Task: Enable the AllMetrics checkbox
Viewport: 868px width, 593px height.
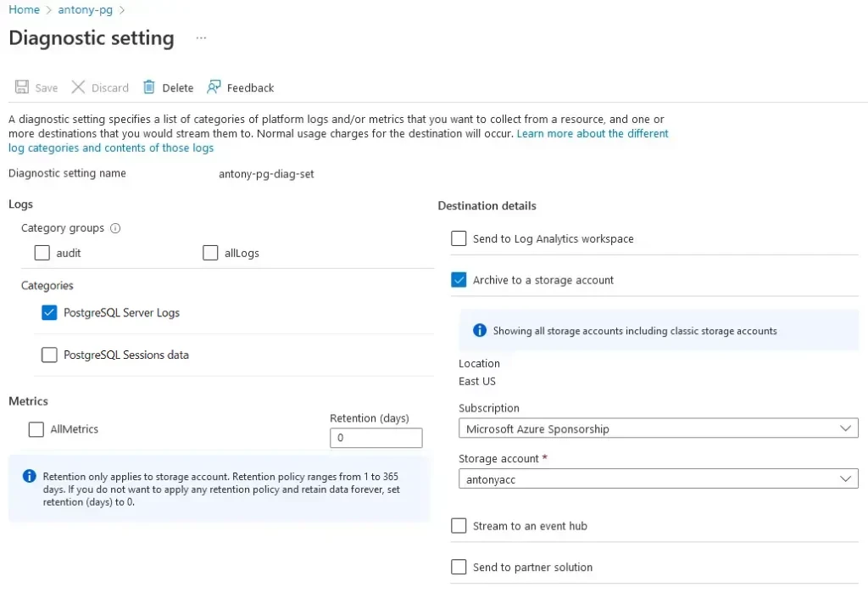Action: click(36, 429)
